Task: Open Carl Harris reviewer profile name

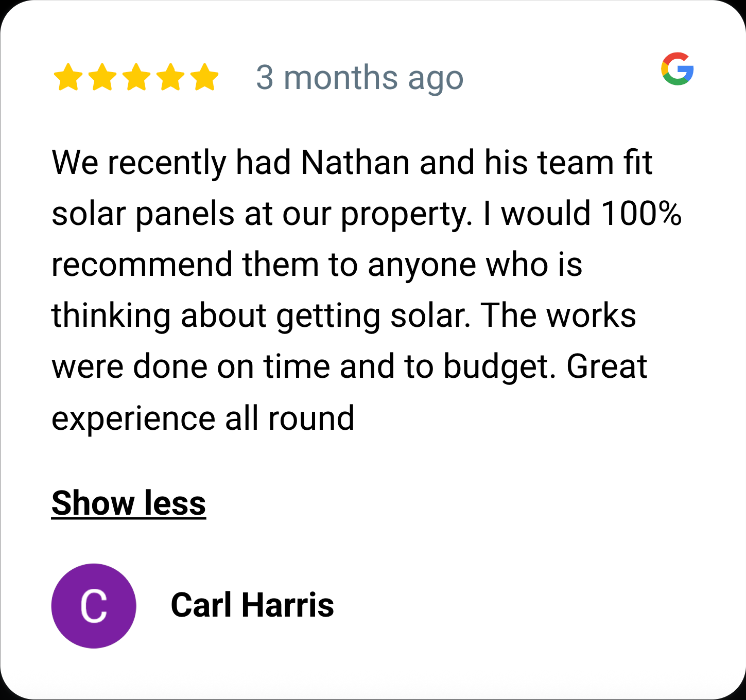Action: pos(252,605)
